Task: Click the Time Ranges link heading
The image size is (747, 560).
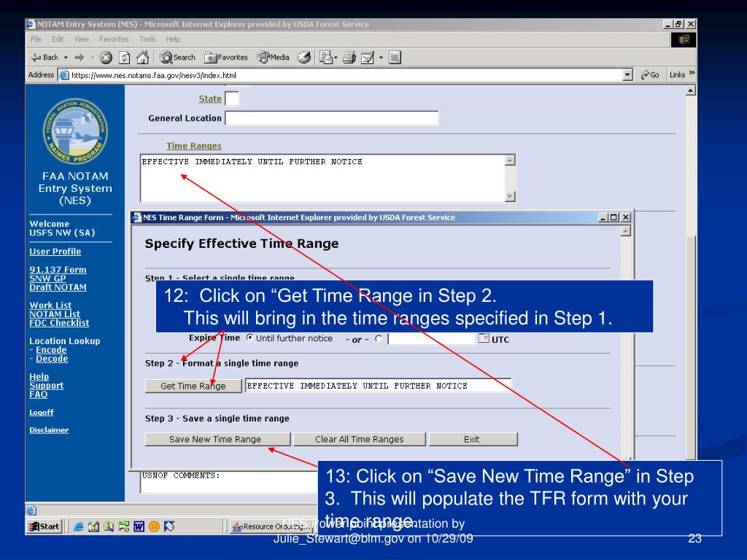Action: click(x=194, y=146)
